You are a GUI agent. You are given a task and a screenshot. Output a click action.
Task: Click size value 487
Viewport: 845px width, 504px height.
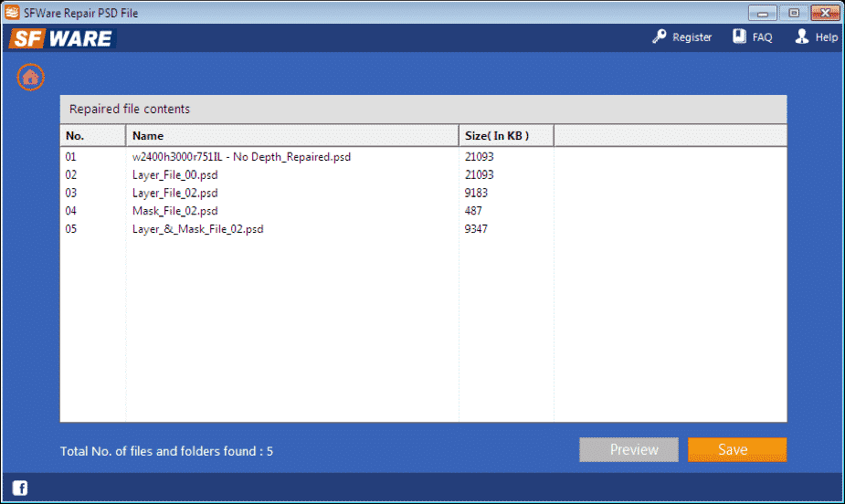coord(473,211)
